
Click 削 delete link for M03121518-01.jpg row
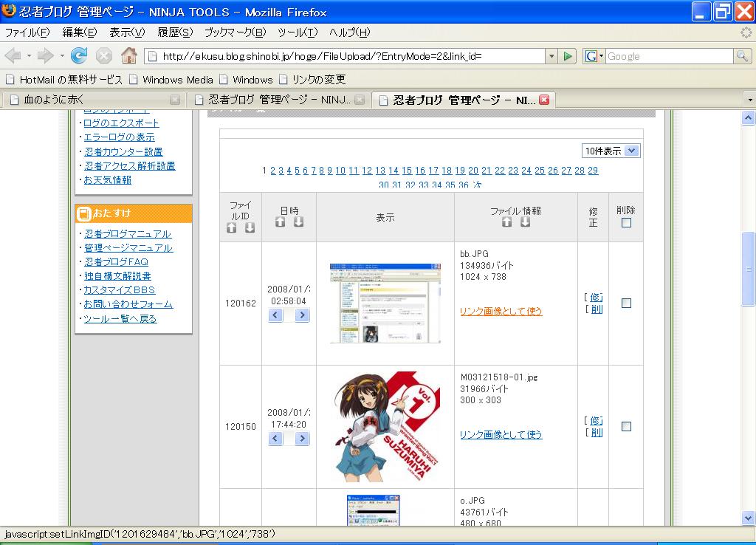597,433
